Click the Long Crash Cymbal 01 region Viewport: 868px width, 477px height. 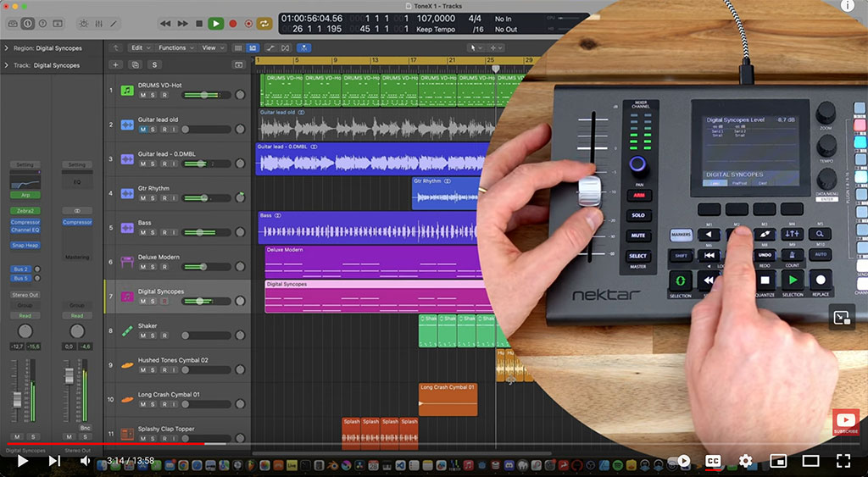448,399
